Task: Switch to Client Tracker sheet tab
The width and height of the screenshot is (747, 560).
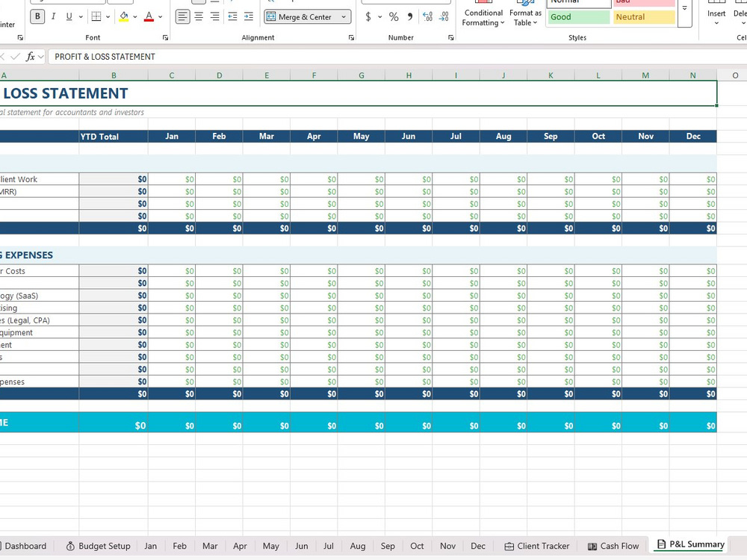Action: (537, 546)
